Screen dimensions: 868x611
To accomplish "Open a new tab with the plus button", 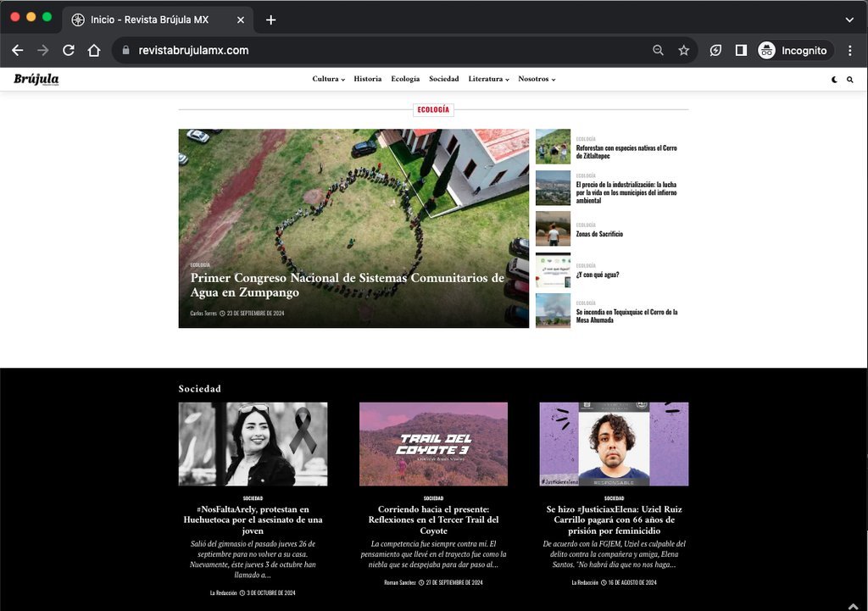I will click(x=270, y=20).
